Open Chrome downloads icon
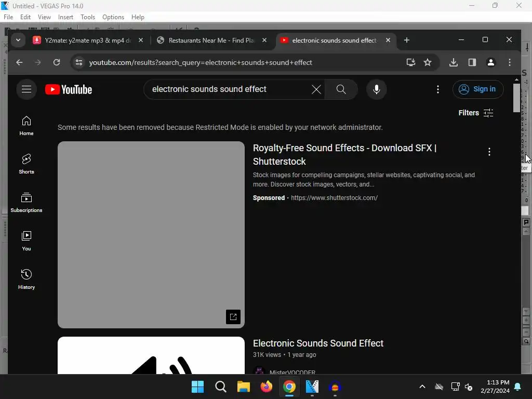Screen dimensions: 532x399 click(454, 62)
